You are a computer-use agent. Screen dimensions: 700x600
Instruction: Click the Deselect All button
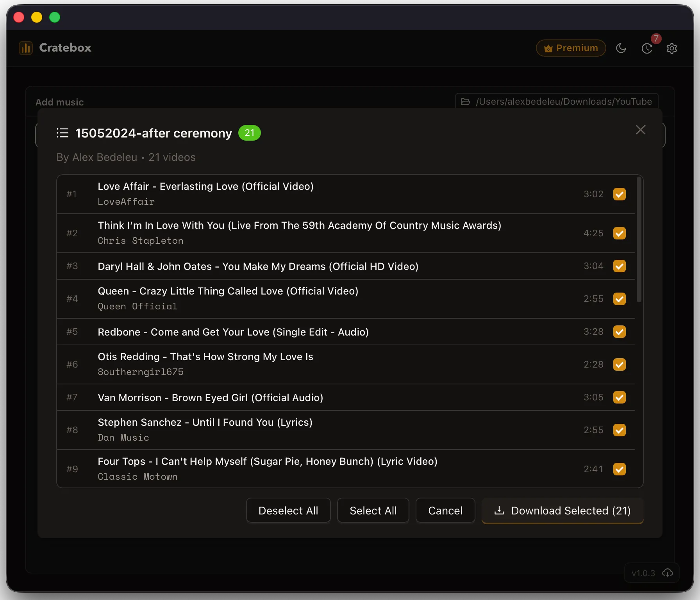tap(288, 511)
